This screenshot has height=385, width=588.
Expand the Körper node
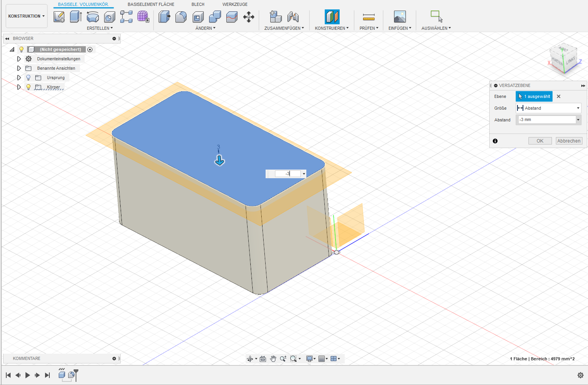pos(19,87)
